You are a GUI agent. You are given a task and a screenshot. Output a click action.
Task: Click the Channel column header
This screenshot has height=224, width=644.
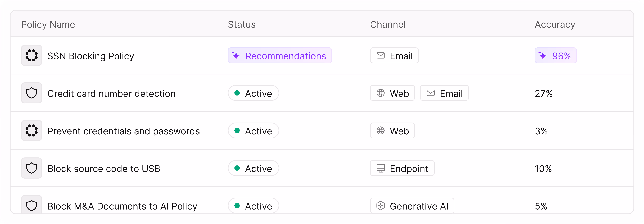387,25
